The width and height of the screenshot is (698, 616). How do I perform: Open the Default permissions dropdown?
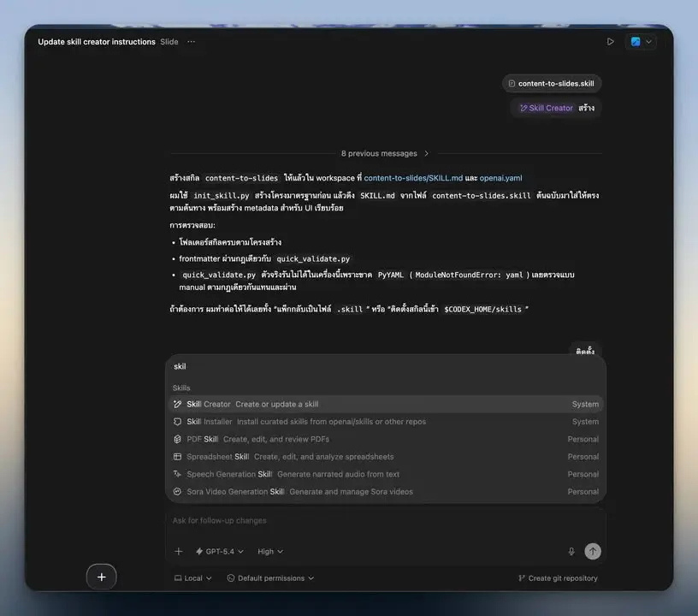point(270,578)
